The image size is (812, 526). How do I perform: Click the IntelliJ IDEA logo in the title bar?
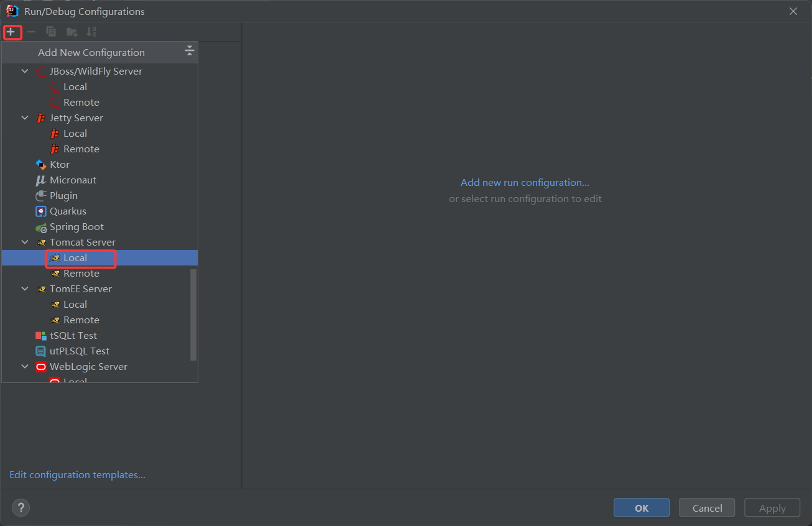point(12,11)
